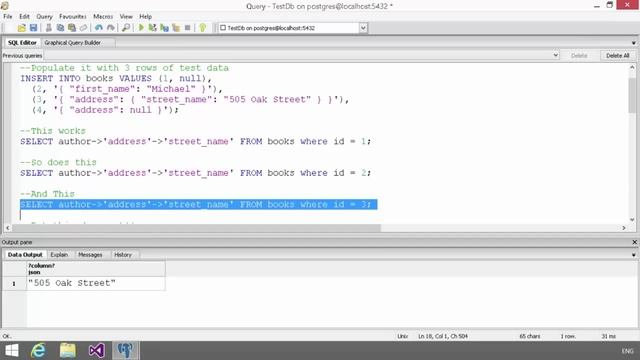Show the Explain output tab
The height and width of the screenshot is (360, 640).
click(59, 255)
